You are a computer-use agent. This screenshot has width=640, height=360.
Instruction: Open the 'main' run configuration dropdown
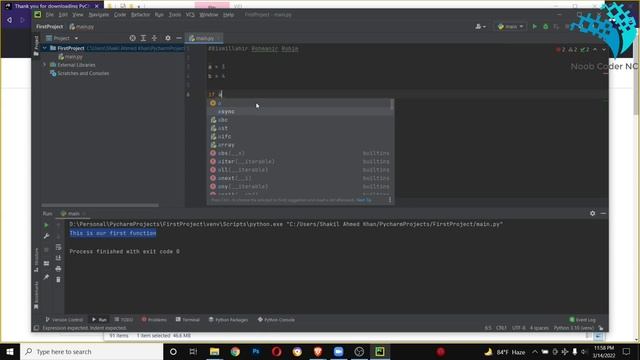tap(510, 27)
